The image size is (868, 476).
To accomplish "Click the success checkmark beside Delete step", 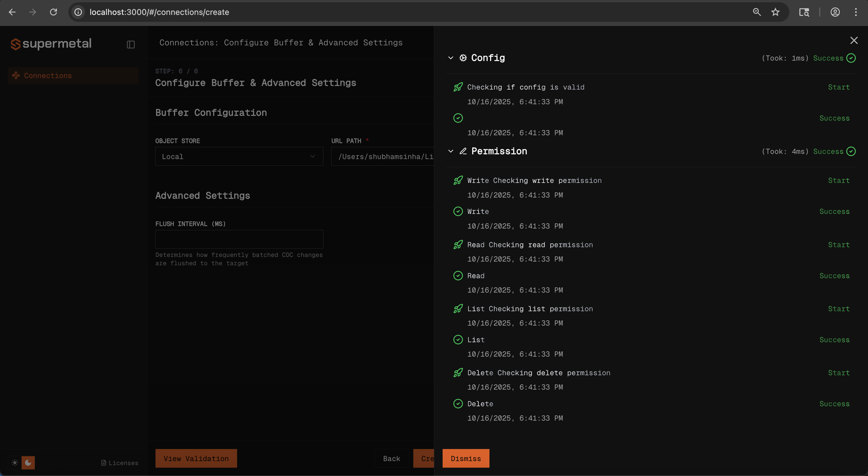I will point(458,404).
